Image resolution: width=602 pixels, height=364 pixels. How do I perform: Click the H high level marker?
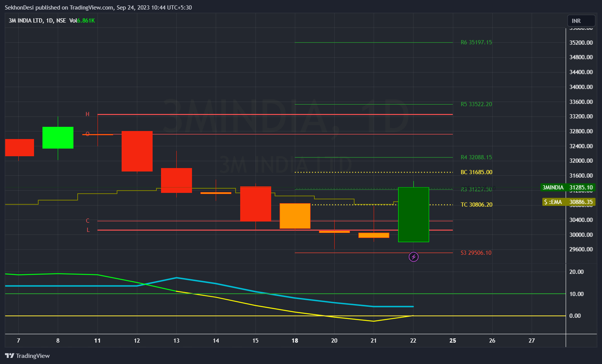[88, 114]
